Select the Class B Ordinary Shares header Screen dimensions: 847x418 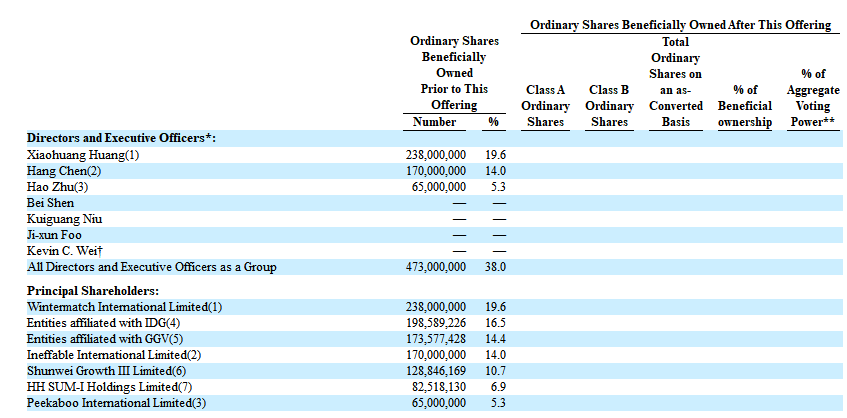pos(609,106)
